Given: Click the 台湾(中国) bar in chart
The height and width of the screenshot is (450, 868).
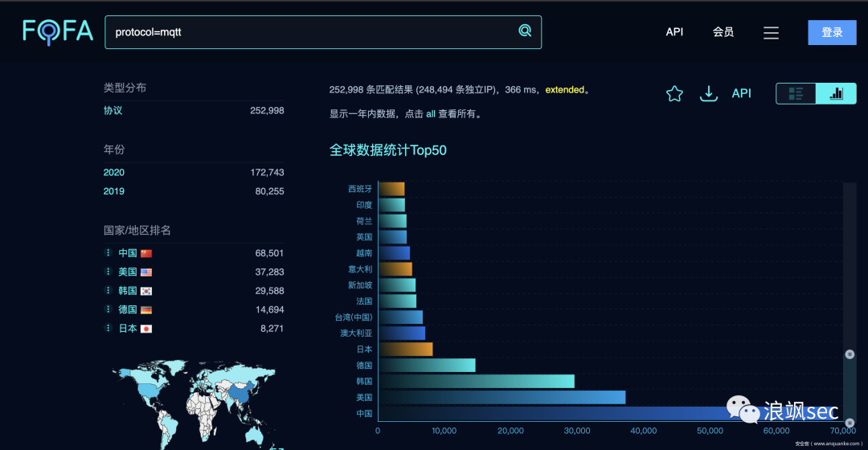Looking at the screenshot, I should 401,317.
